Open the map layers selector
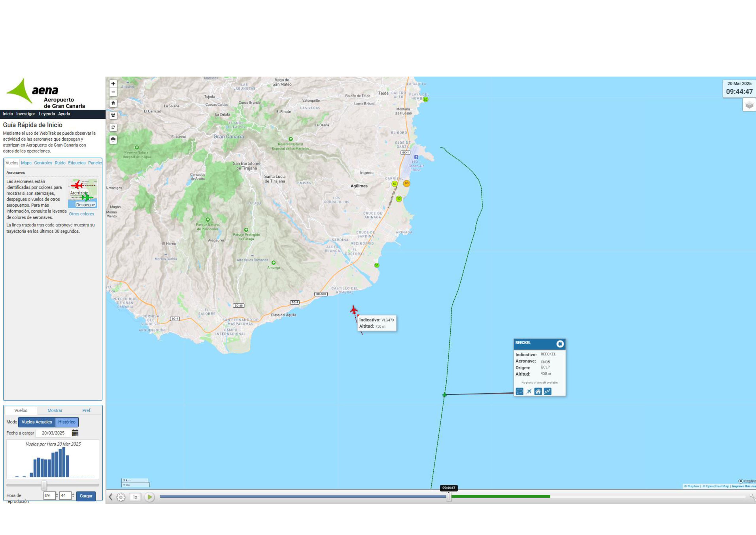The height and width of the screenshot is (535, 756). [749, 105]
